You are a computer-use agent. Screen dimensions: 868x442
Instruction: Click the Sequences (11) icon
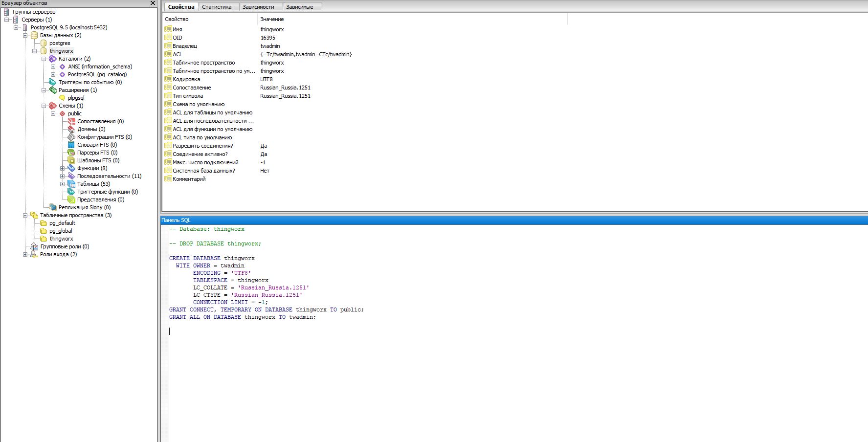pyautogui.click(x=71, y=176)
